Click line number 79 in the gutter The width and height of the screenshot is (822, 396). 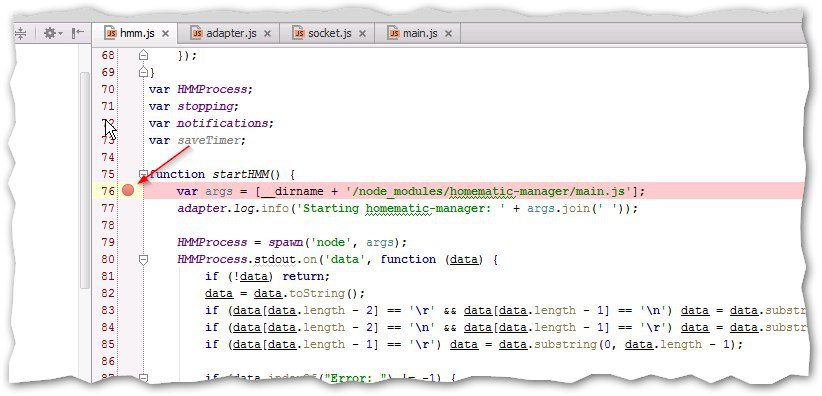[108, 242]
